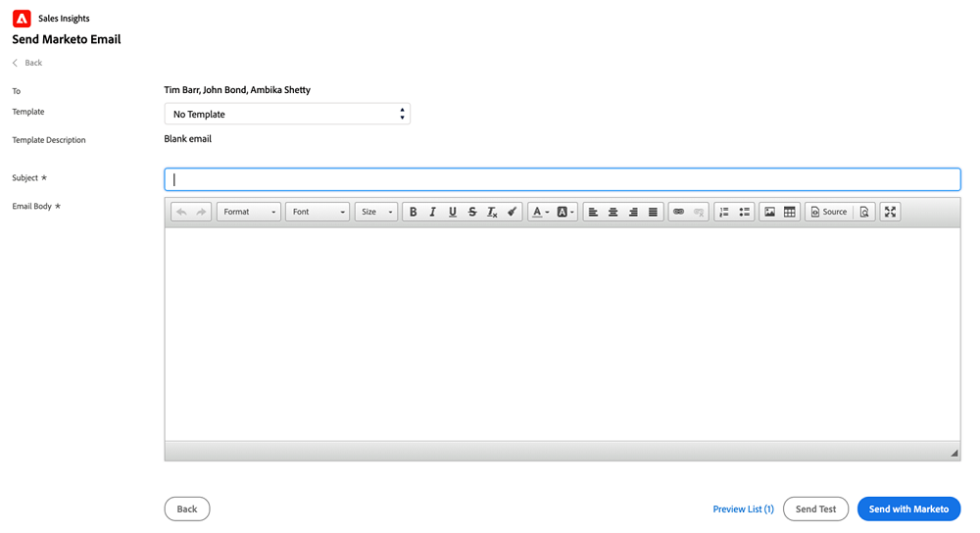Insert a table into email body
The height and width of the screenshot is (533, 980).
(x=790, y=212)
